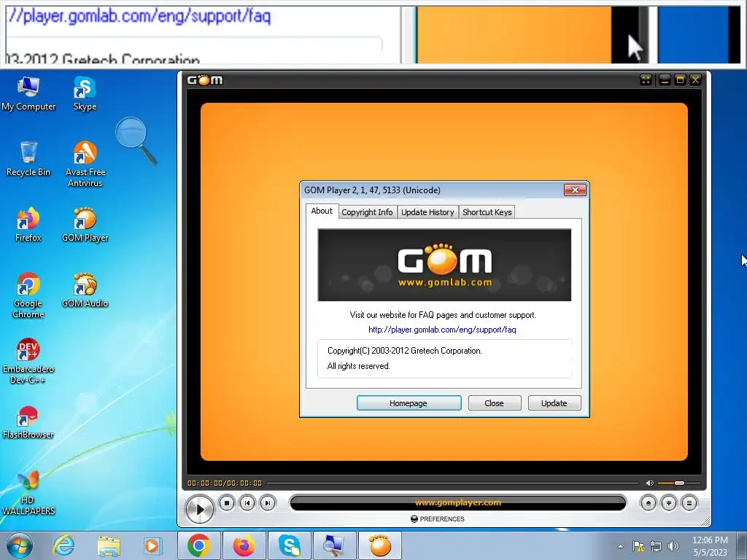Click the playback seek bar

click(x=452, y=483)
